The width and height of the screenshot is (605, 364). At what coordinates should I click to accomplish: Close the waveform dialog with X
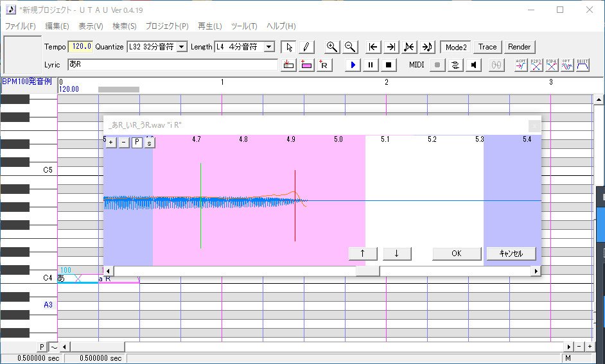point(534,126)
